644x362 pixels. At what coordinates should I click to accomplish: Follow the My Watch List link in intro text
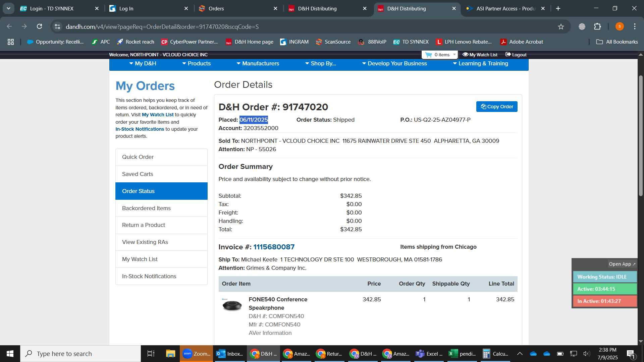(x=158, y=115)
